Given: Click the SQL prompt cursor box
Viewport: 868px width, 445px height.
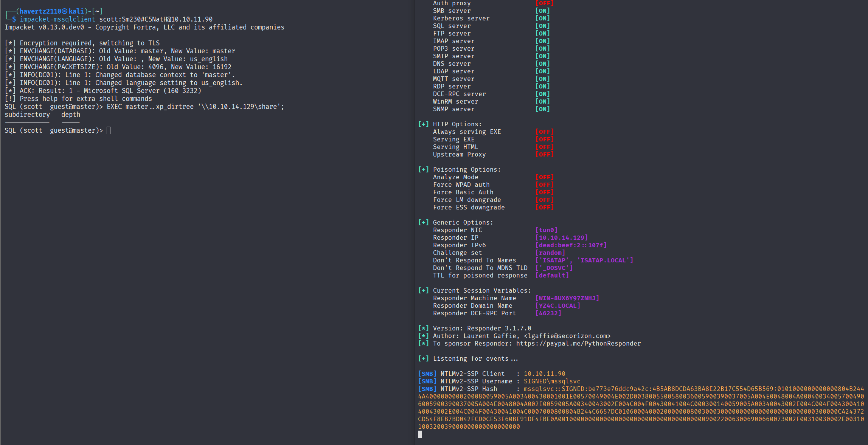Looking at the screenshot, I should (x=109, y=130).
